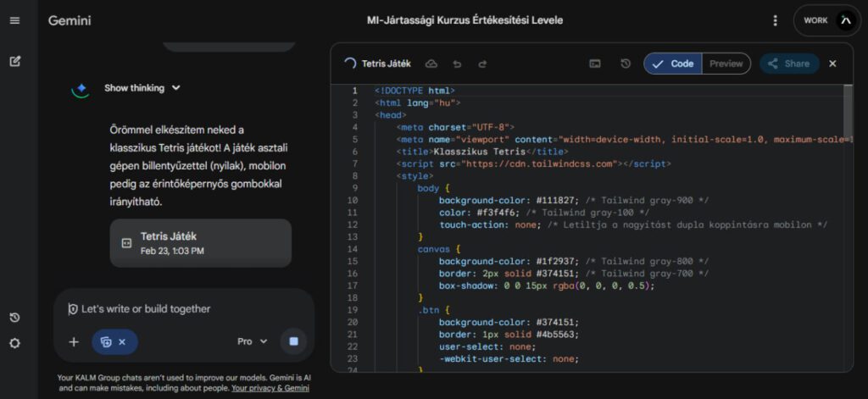Undo the last change in the canvas
Screen dimensions: 868x399
(x=457, y=64)
